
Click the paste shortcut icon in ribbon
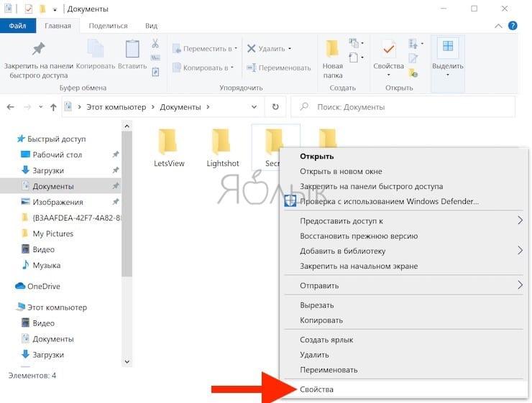click(155, 72)
